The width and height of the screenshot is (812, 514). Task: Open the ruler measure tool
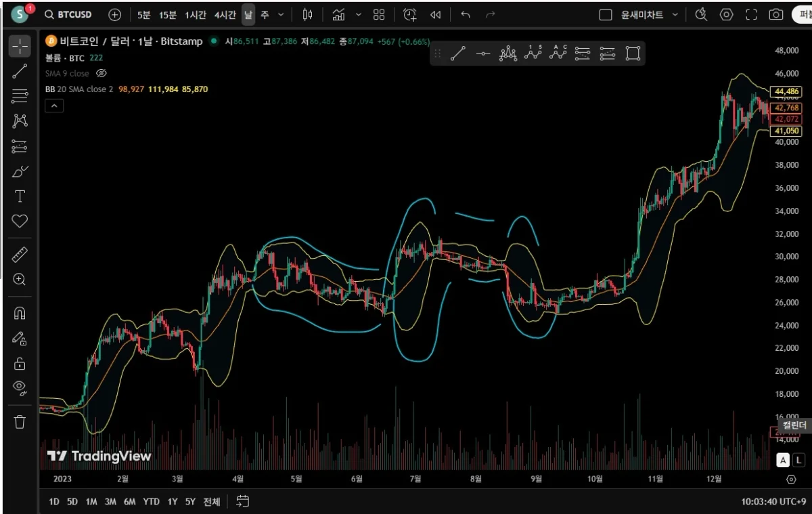tap(20, 255)
